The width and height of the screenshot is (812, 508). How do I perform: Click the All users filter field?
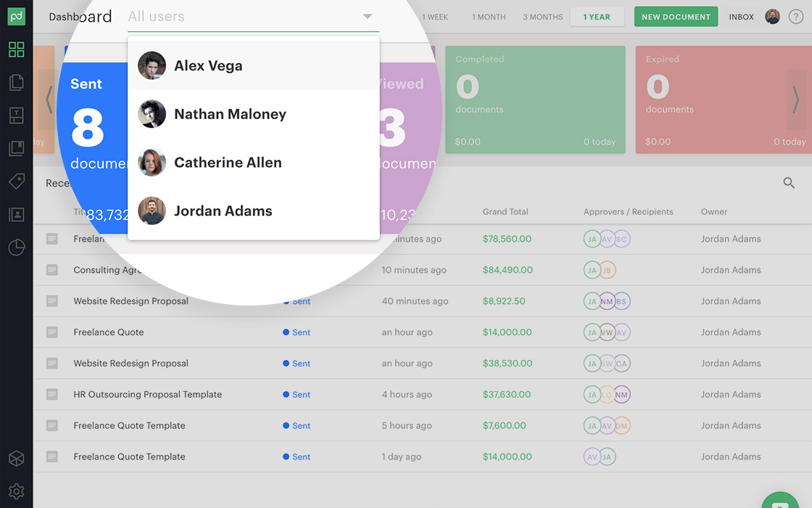point(253,17)
